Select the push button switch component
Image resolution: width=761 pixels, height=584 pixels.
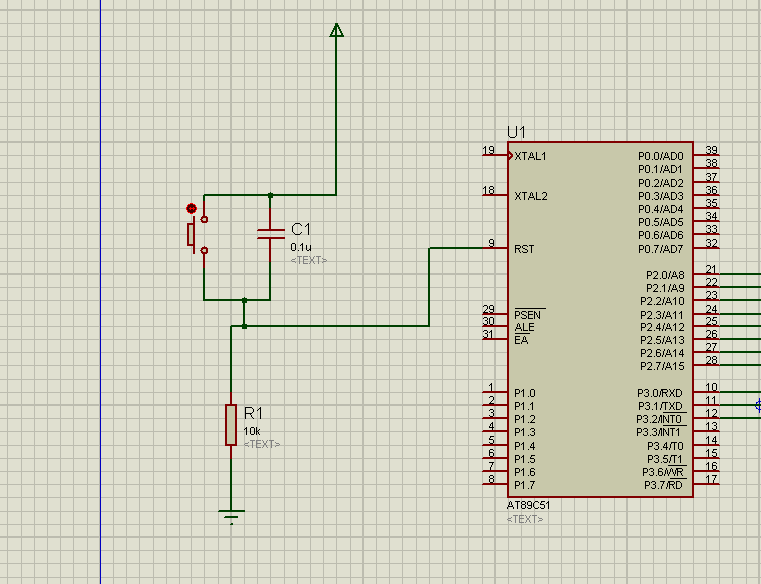[x=198, y=235]
